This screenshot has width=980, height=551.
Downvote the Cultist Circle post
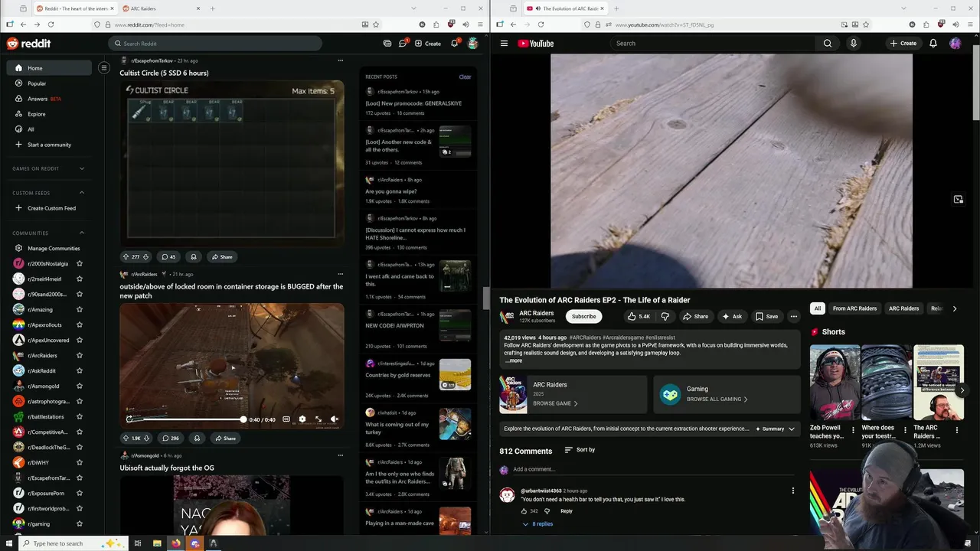[145, 257]
